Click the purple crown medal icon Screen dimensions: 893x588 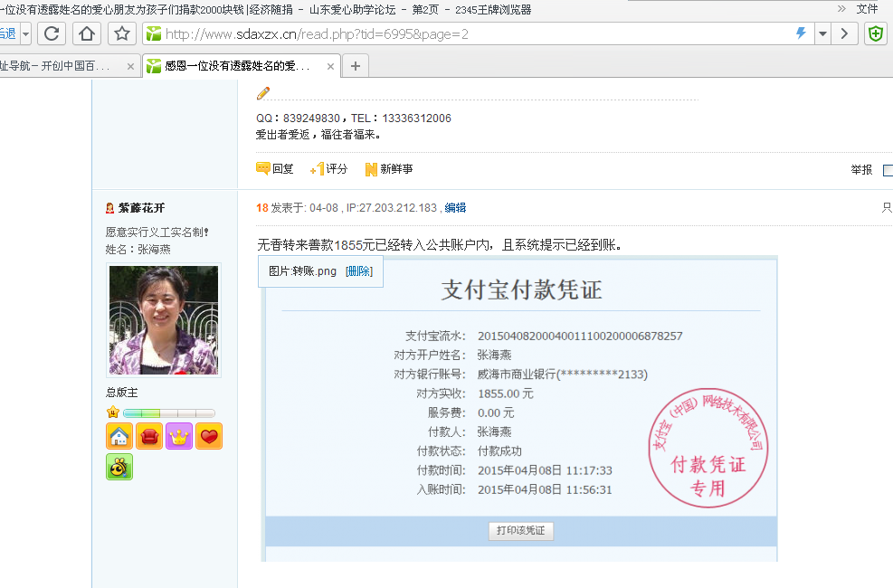[x=179, y=436]
